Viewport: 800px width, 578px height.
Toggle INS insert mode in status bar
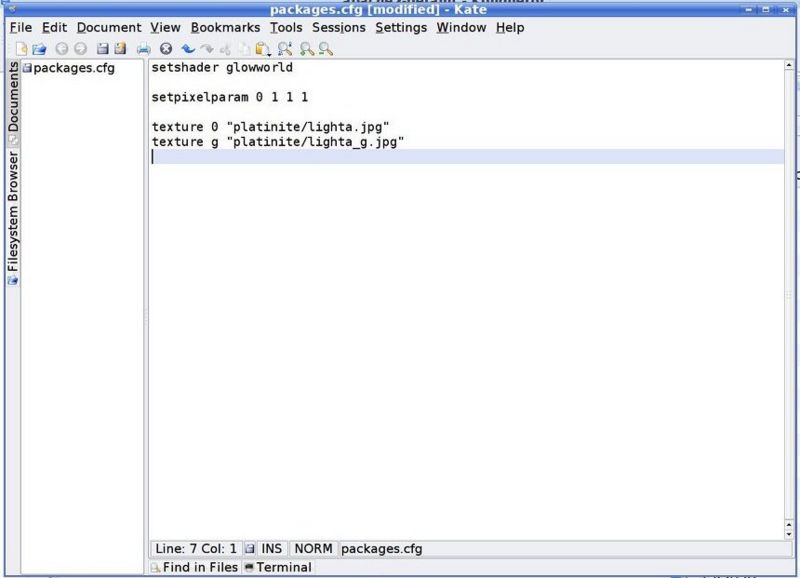(271, 548)
